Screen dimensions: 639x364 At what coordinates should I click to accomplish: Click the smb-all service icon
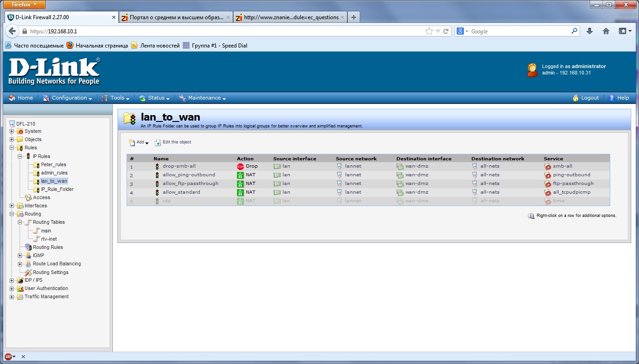click(x=548, y=166)
